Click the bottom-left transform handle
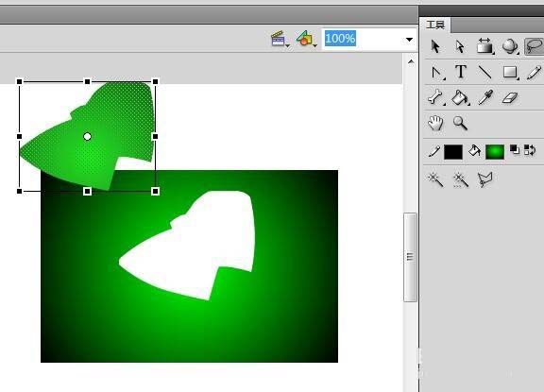The image size is (544, 392). pos(20,191)
